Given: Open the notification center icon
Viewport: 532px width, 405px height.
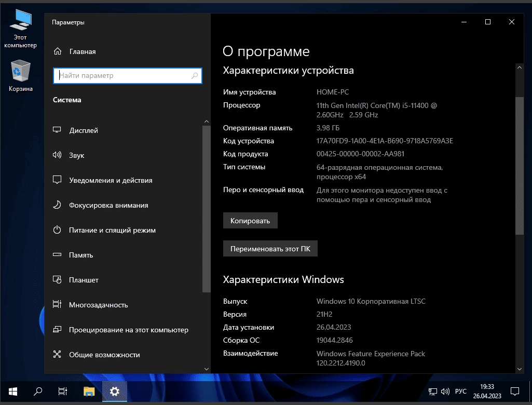Looking at the screenshot, I should point(515,392).
